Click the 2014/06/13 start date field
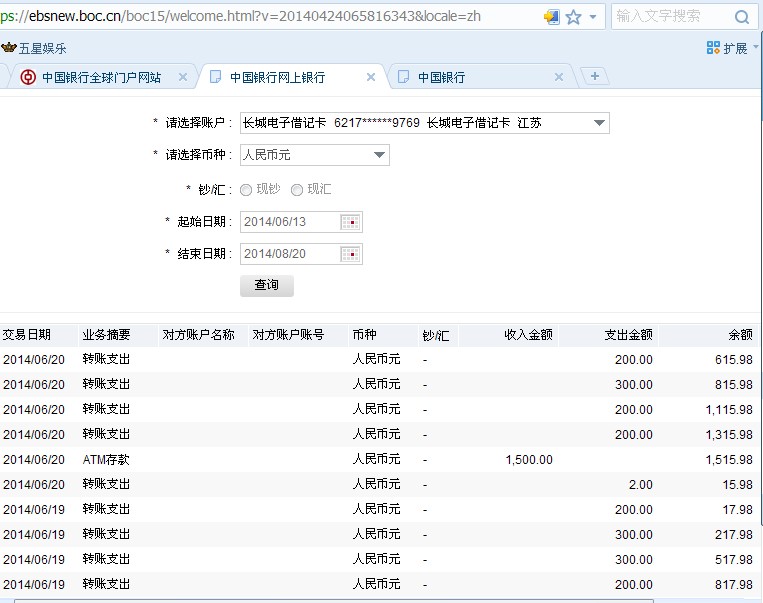763x603 pixels. click(x=289, y=222)
